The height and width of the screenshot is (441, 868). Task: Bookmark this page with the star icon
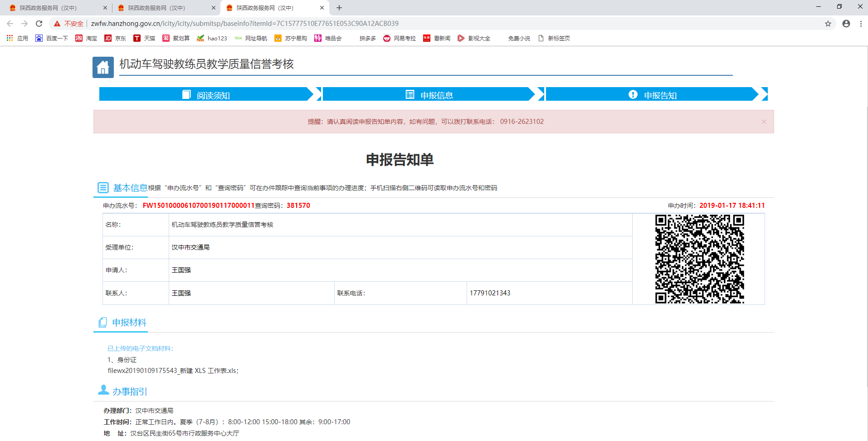(828, 24)
